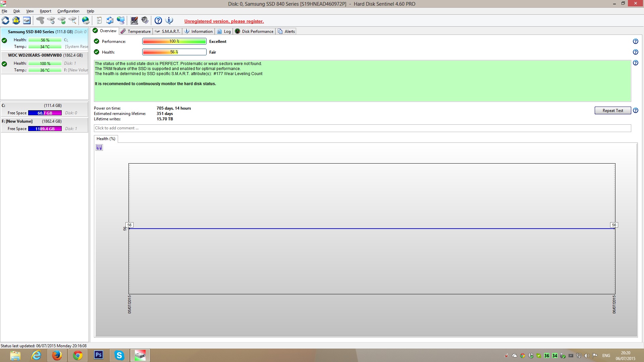Click the Repeat Test button
Image resolution: width=644 pixels, height=362 pixels.
613,110
